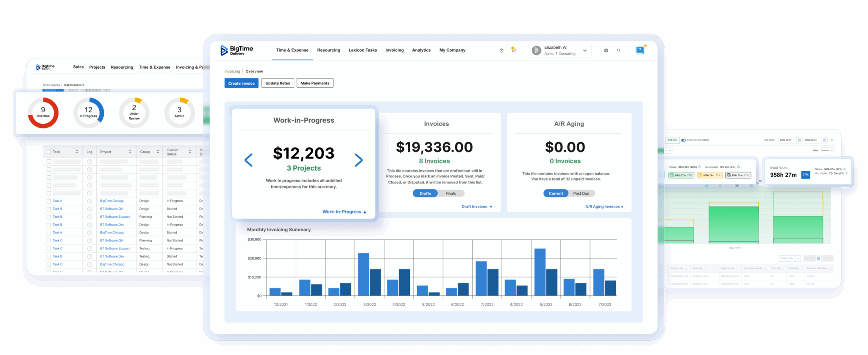
Task: Tick the checkbox beside Task A row
Action: coord(49,201)
